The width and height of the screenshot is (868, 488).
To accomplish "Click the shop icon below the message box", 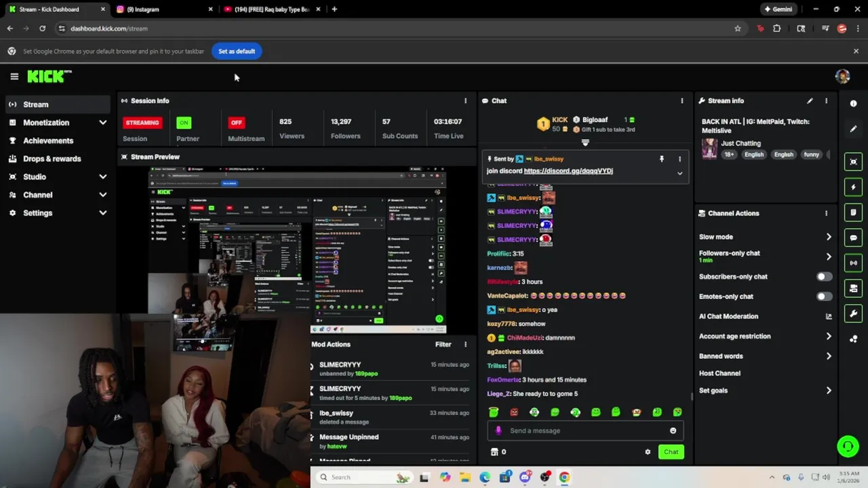I will 494,452.
